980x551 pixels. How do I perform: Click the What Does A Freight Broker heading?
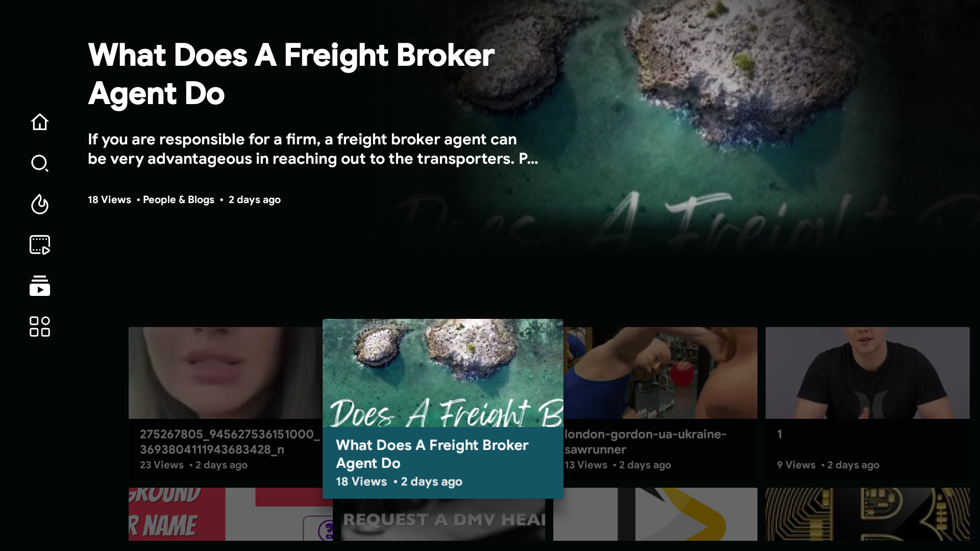pos(291,74)
